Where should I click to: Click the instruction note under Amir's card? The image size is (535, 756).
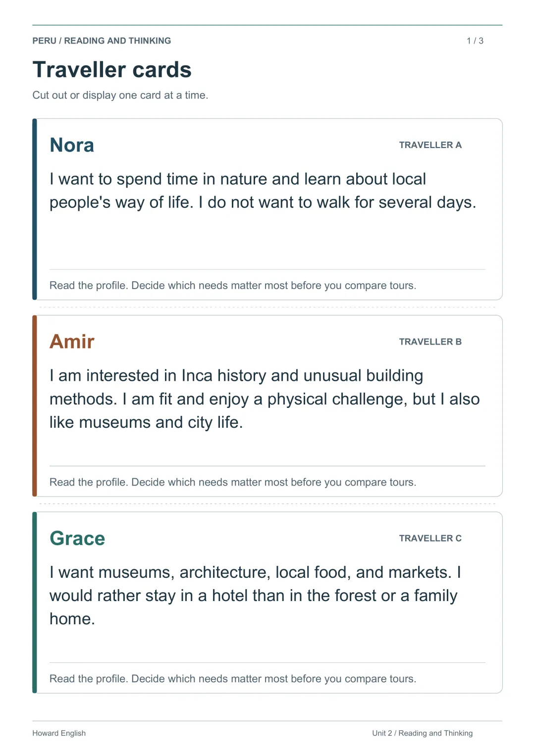[233, 482]
